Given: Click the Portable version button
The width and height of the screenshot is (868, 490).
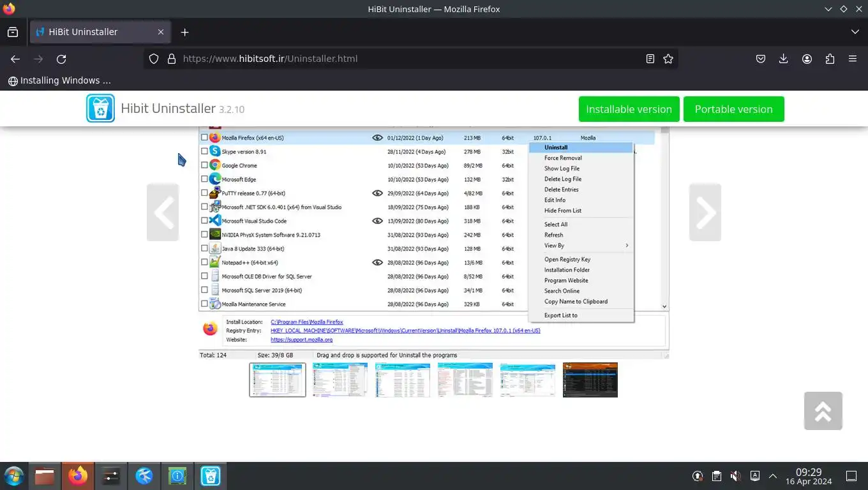Looking at the screenshot, I should (734, 109).
